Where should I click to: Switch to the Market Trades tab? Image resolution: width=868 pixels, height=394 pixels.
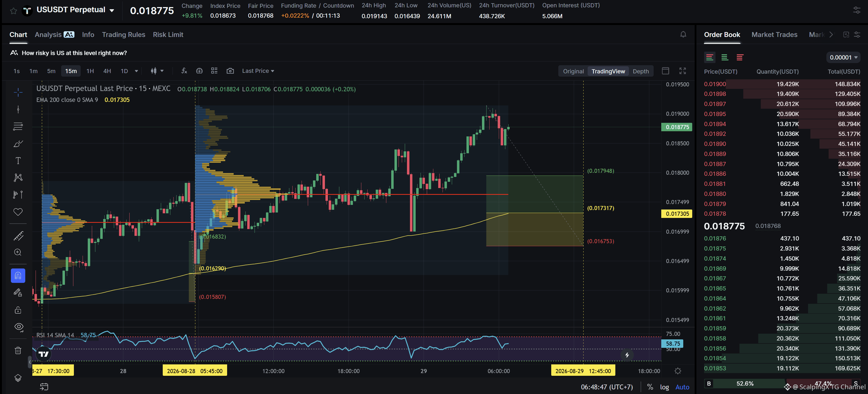click(774, 35)
